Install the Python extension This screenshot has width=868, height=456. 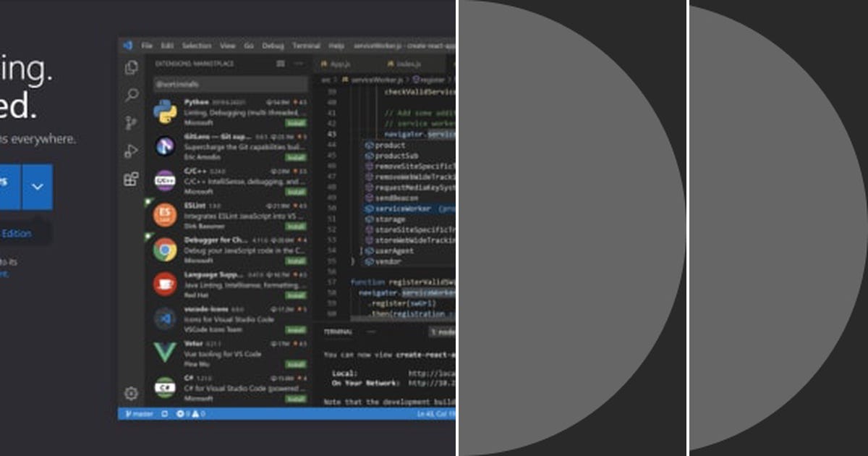tap(295, 123)
